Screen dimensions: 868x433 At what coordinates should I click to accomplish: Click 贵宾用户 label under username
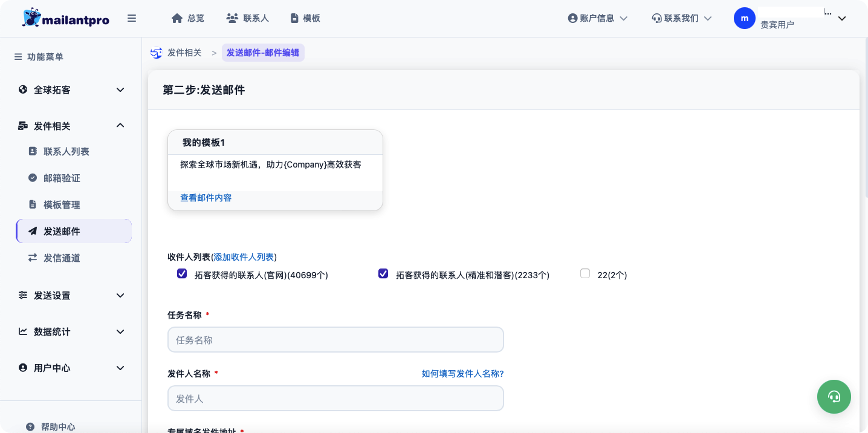[x=777, y=25]
